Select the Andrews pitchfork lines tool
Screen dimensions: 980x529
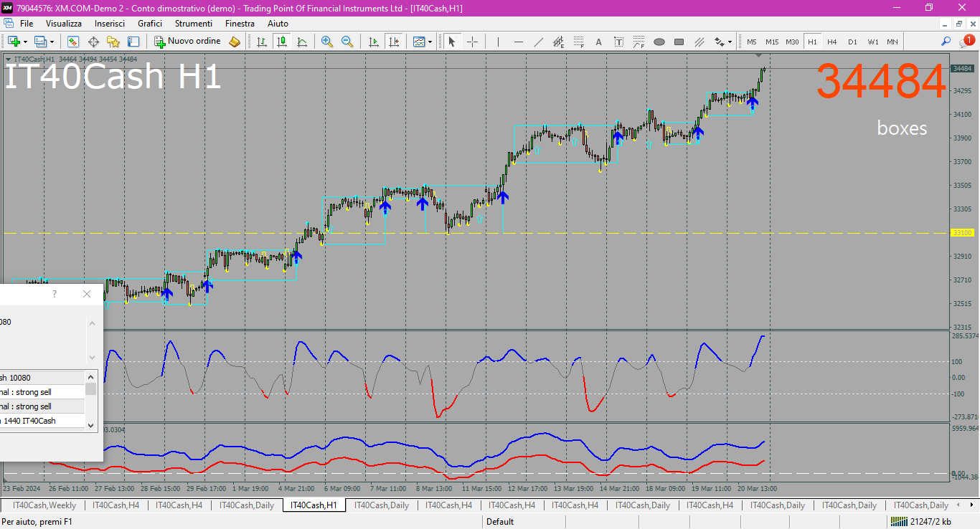click(699, 42)
